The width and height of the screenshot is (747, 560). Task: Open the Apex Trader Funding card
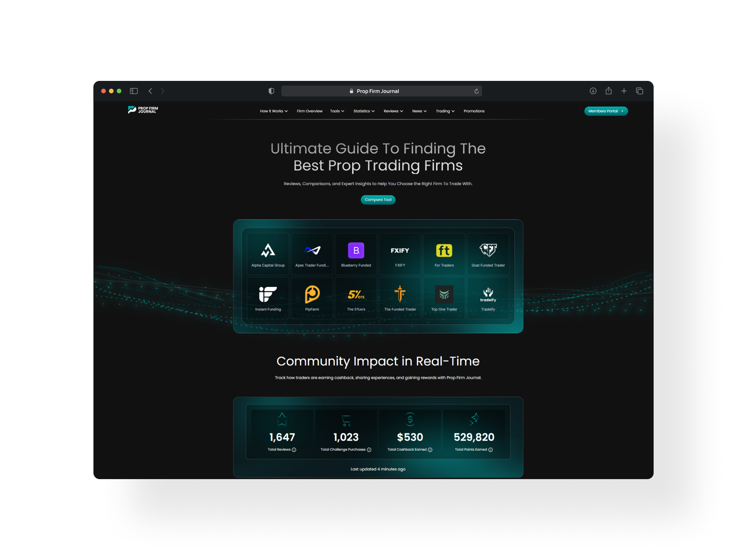pos(312,254)
